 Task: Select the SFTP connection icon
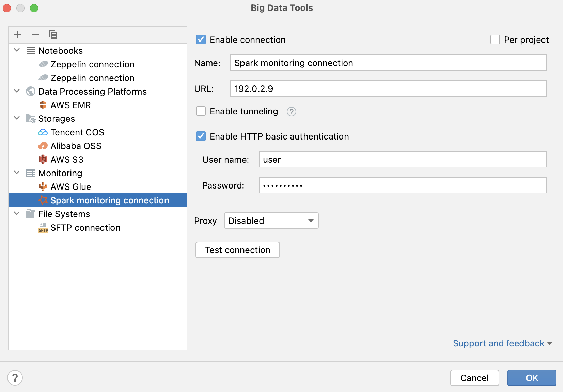click(43, 228)
